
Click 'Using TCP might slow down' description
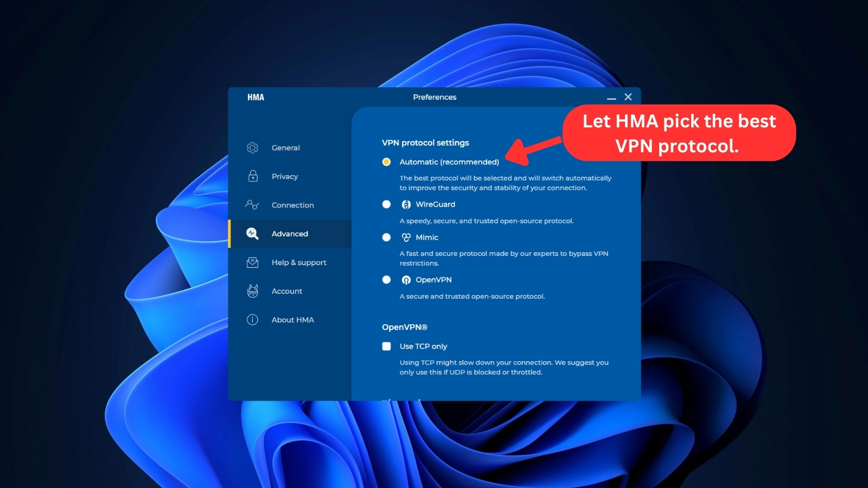click(504, 367)
